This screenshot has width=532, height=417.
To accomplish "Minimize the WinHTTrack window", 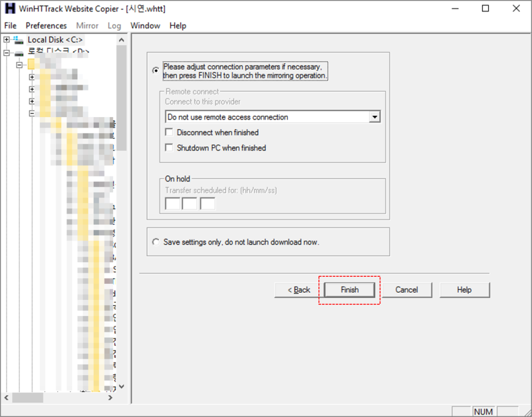I will point(455,9).
